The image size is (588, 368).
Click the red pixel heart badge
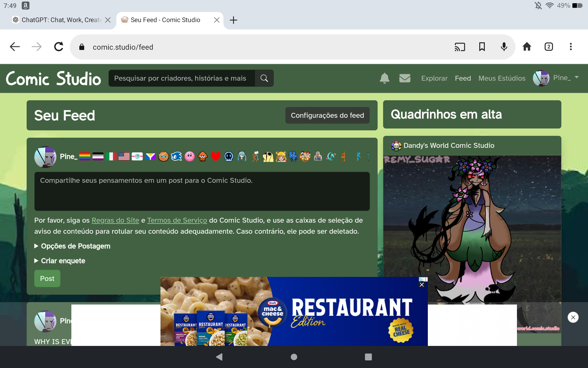216,156
